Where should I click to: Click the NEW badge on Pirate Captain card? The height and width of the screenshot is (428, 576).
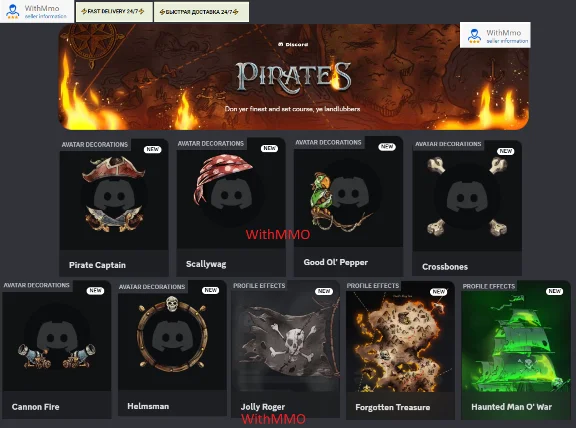tap(152, 149)
